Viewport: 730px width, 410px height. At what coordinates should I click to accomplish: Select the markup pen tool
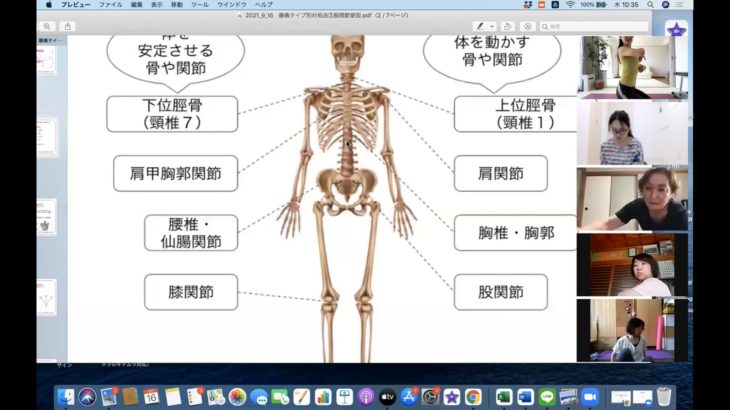pyautogui.click(x=480, y=27)
